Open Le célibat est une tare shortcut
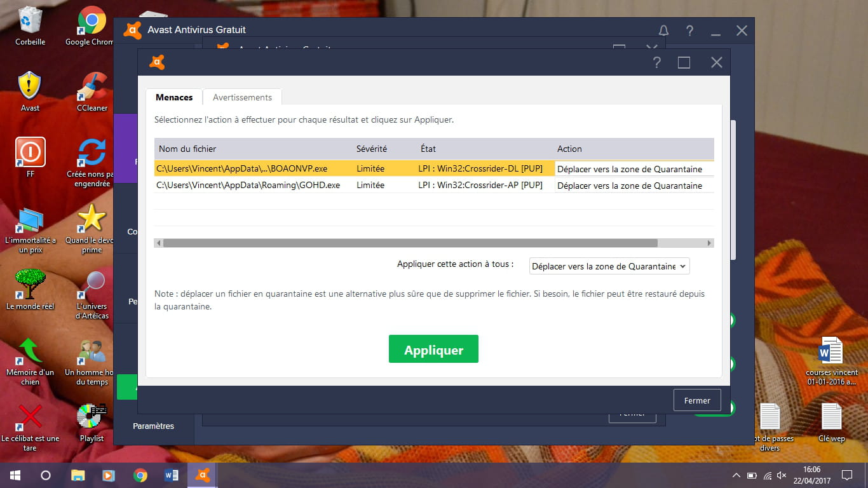 (x=30, y=427)
